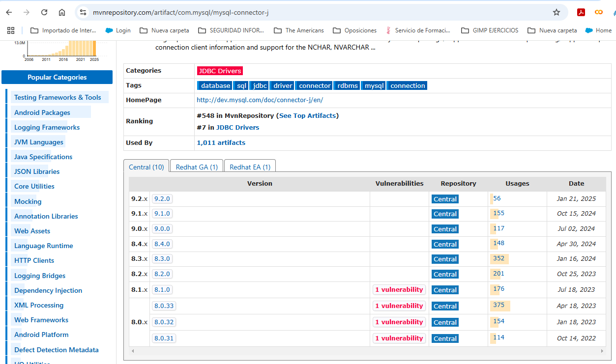Go back to the previous page
Image resolution: width=616 pixels, height=364 pixels.
tap(9, 12)
